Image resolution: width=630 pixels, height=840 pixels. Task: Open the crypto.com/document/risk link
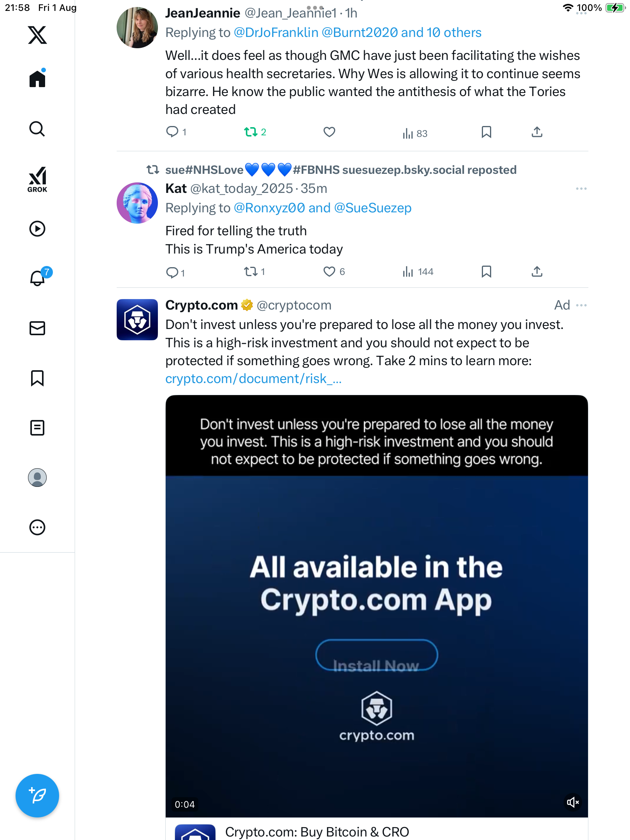254,378
